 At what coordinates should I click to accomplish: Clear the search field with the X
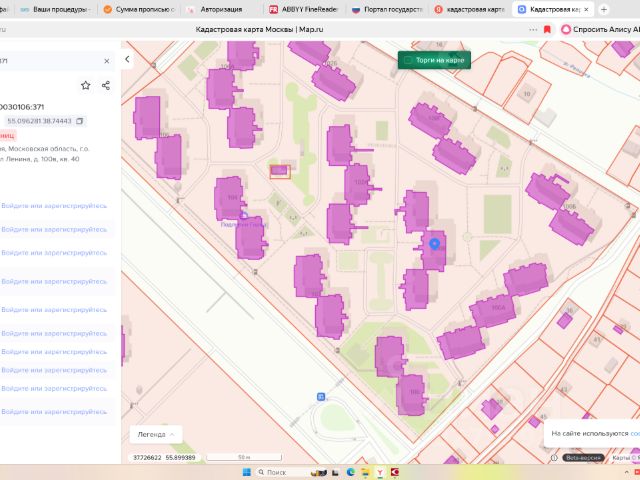(x=108, y=61)
